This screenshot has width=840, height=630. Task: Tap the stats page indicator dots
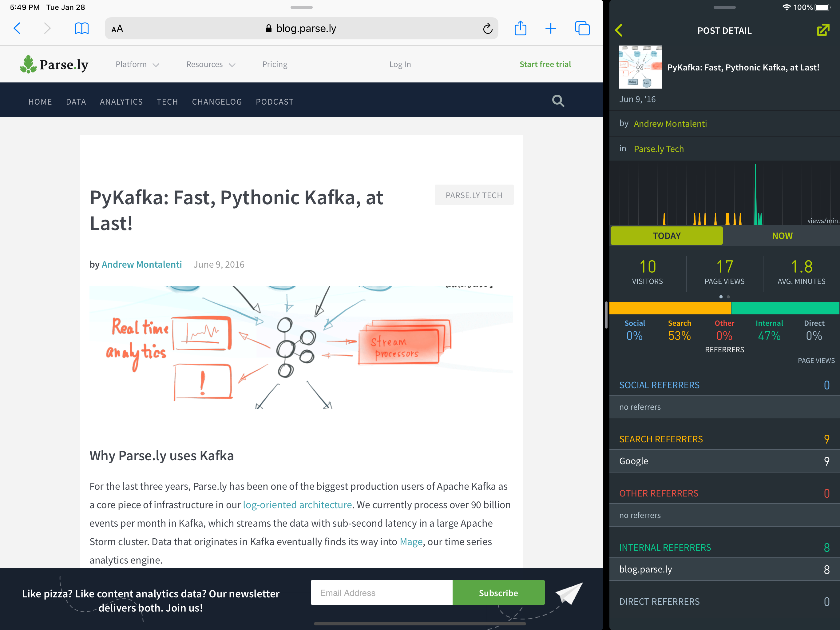[724, 297]
